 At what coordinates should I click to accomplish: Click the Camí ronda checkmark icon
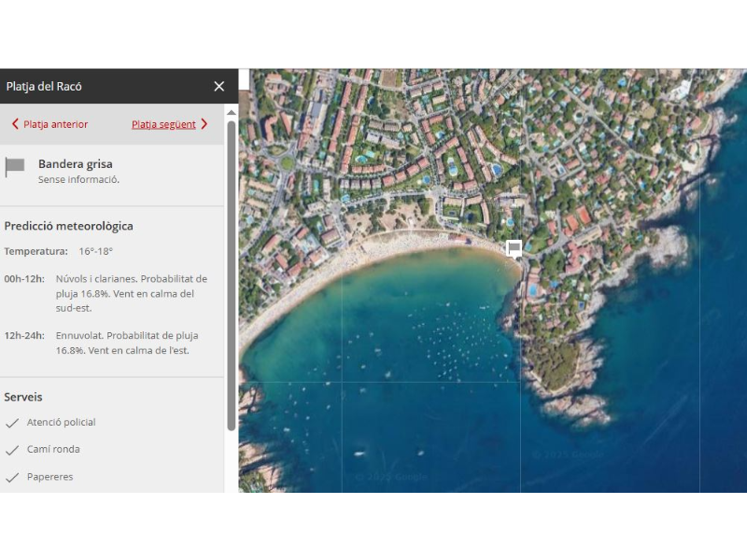[12, 450]
